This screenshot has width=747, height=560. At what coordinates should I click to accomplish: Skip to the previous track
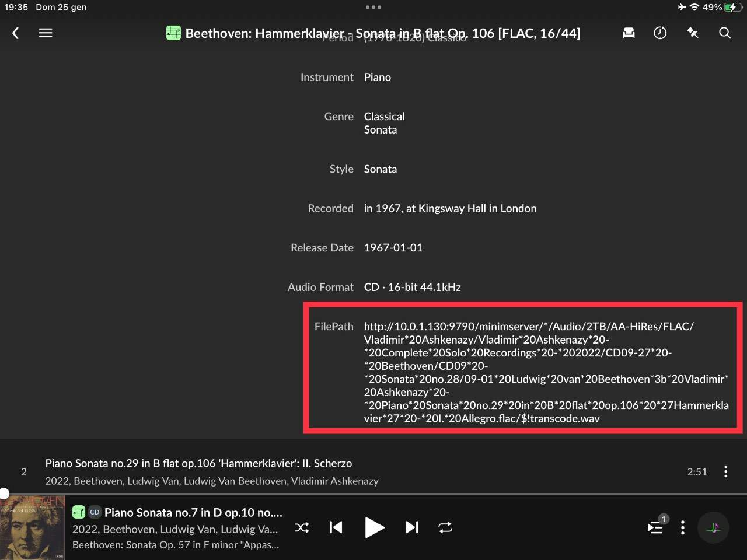tap(336, 528)
